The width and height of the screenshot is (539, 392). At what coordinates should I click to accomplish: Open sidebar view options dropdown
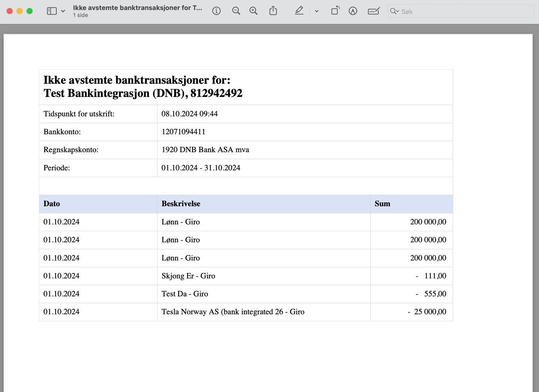[63, 11]
